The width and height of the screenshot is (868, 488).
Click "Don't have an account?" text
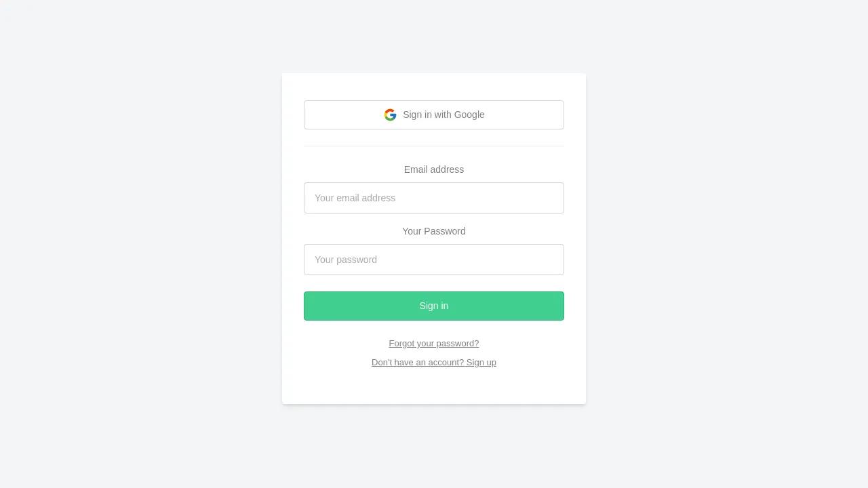[418, 363]
